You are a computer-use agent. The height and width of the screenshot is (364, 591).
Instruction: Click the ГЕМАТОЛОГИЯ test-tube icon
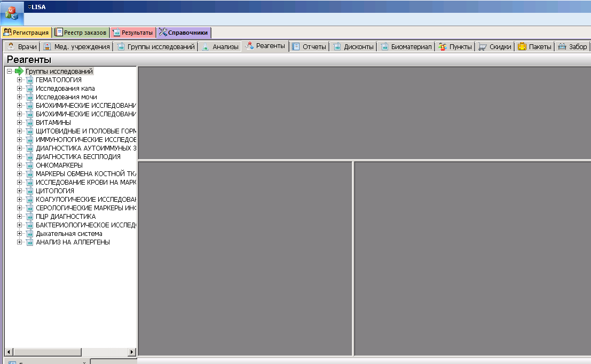30,80
